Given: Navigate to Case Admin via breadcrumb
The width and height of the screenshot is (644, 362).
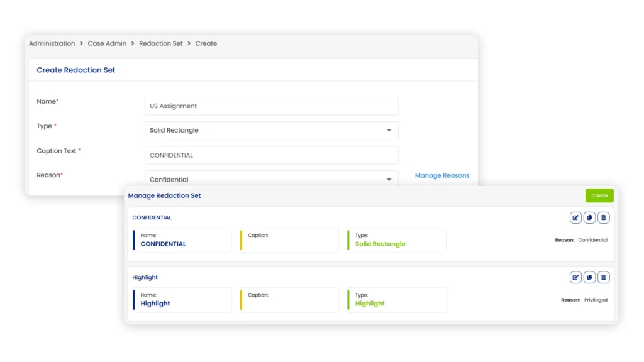Looking at the screenshot, I should pos(107,43).
